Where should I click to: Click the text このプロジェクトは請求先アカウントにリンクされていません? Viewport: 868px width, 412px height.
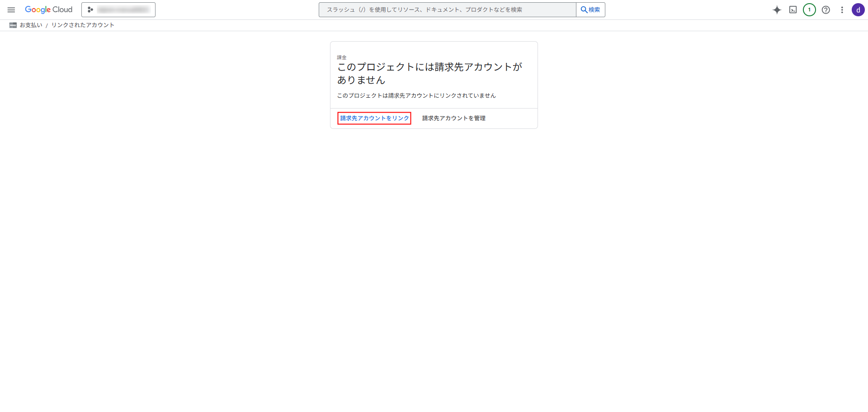[416, 96]
